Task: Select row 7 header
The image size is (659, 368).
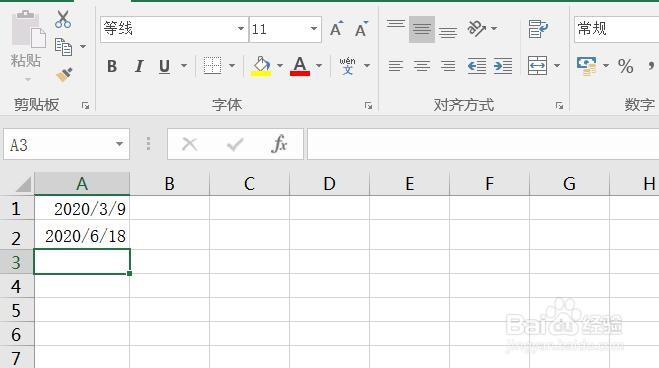Action: click(x=16, y=358)
